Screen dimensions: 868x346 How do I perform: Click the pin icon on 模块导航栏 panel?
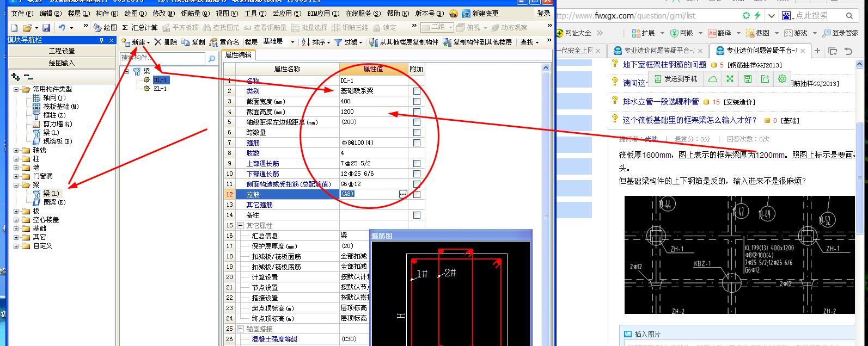pos(102,40)
